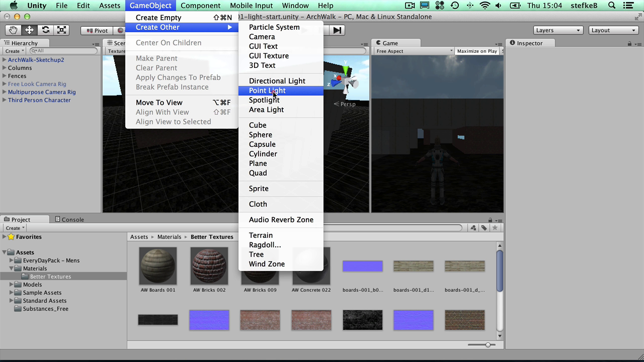Screen dimensions: 644x362
Task: Open the Component menu
Action: pyautogui.click(x=200, y=6)
